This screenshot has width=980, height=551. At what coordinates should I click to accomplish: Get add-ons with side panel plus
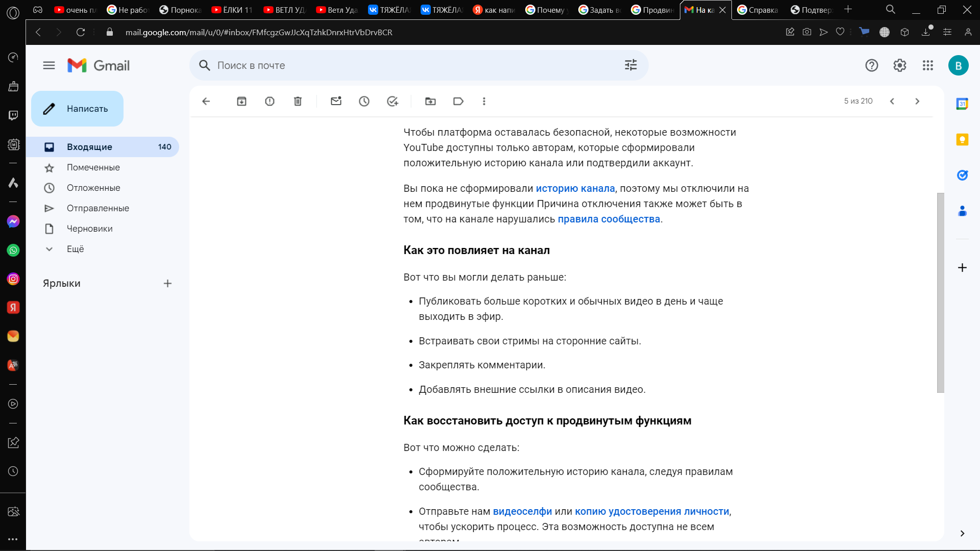(x=962, y=268)
